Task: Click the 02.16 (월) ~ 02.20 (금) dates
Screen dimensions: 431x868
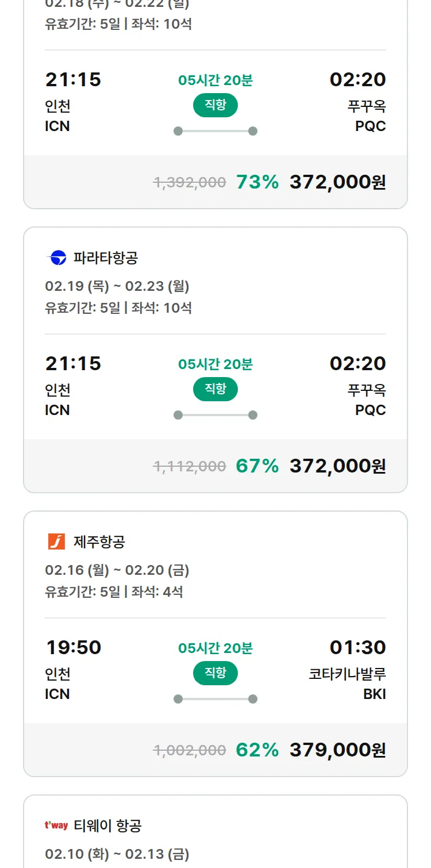Action: (x=117, y=570)
